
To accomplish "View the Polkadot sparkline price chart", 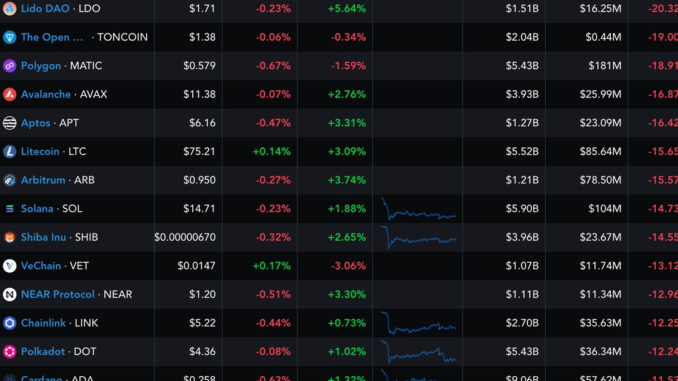I will [418, 352].
